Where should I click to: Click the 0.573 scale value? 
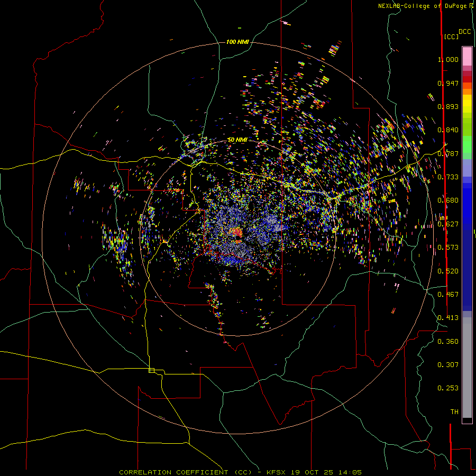point(448,248)
